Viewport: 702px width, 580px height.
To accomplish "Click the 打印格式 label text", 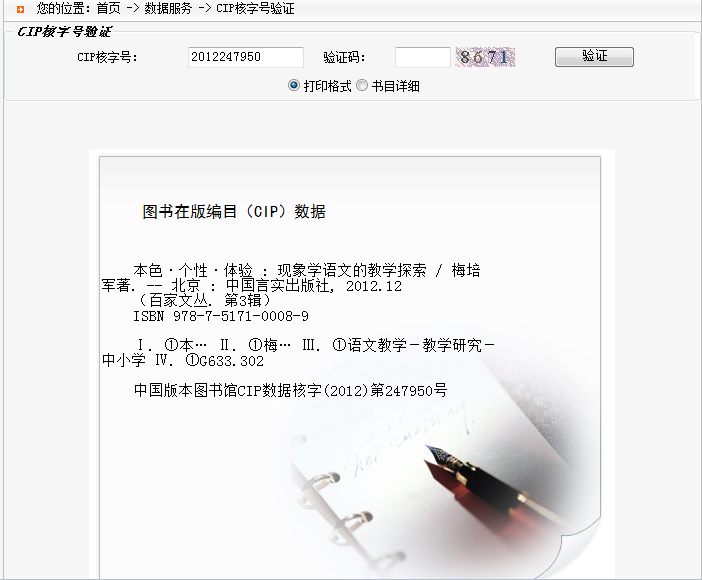I will (327, 86).
